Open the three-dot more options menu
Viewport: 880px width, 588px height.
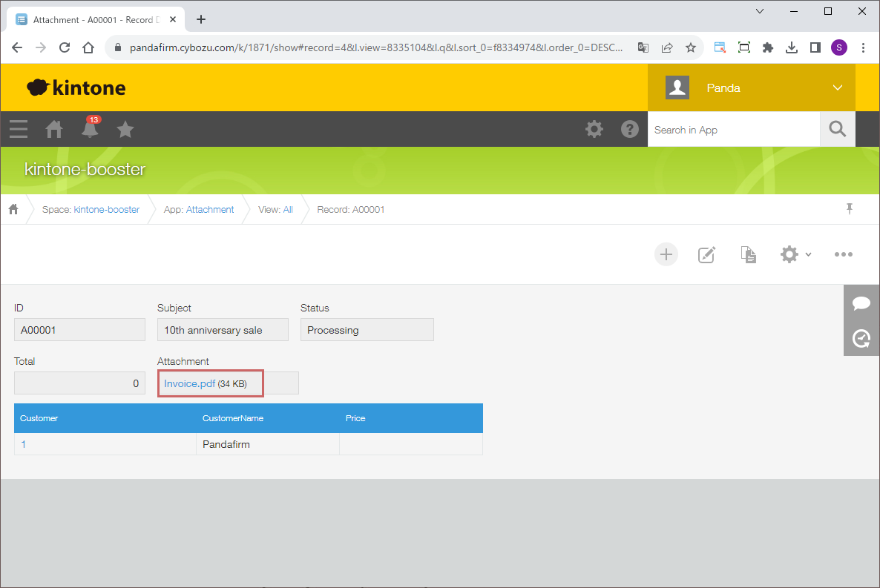pos(843,254)
